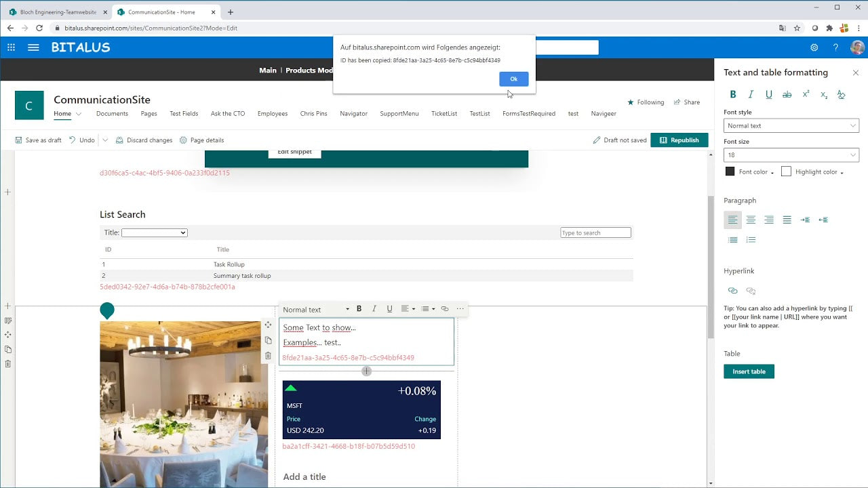Duplicate the text web part using copy icon
Screen dimensions: 868x488
click(268, 341)
